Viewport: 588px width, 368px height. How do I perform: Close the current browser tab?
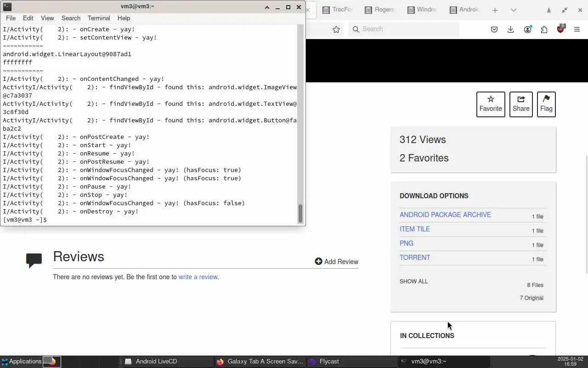click(x=308, y=10)
